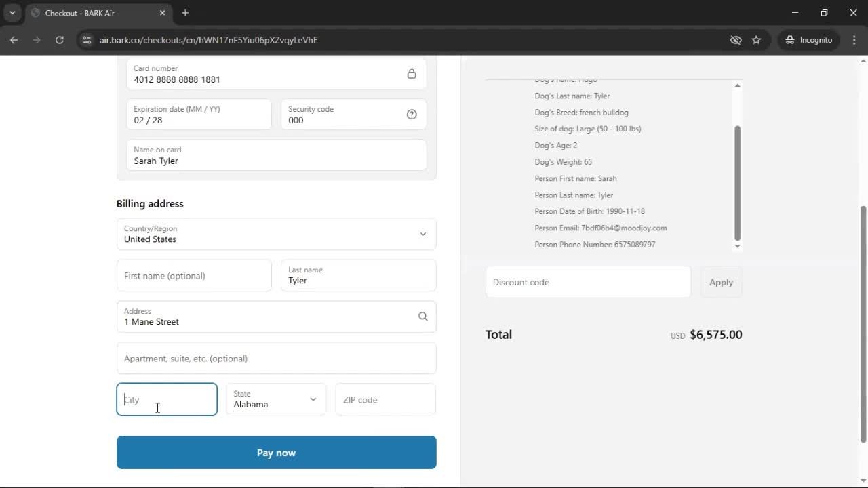Click the third-party cookies blocked eye icon

[736, 40]
